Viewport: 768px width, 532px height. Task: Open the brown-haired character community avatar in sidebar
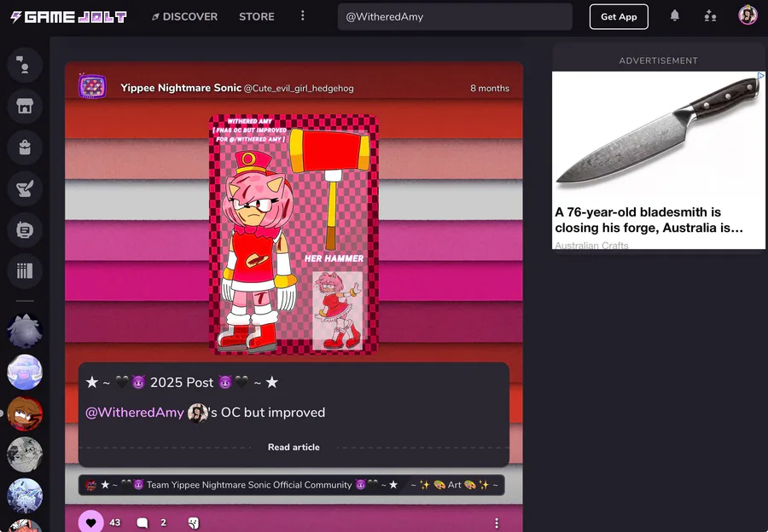(x=25, y=413)
